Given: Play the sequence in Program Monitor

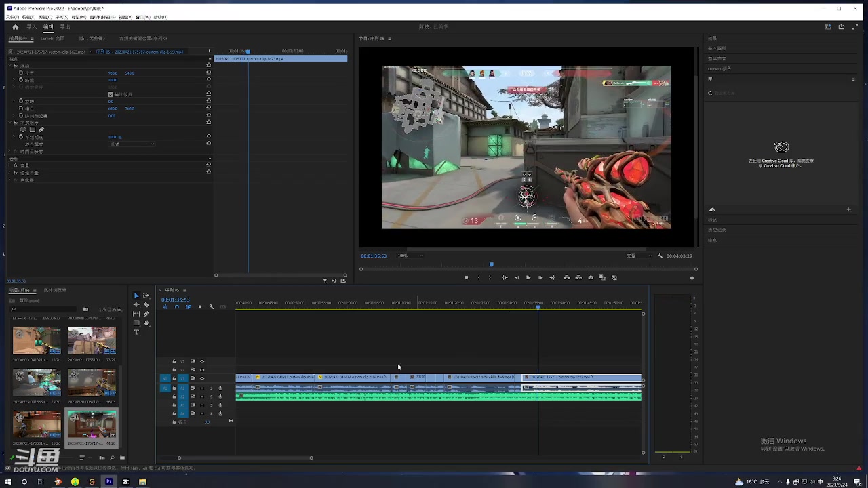Looking at the screenshot, I should (x=528, y=277).
